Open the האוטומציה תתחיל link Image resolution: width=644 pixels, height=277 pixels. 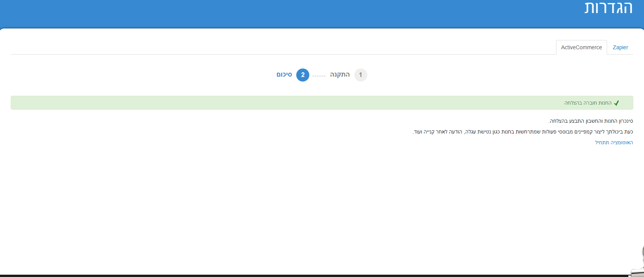click(614, 143)
